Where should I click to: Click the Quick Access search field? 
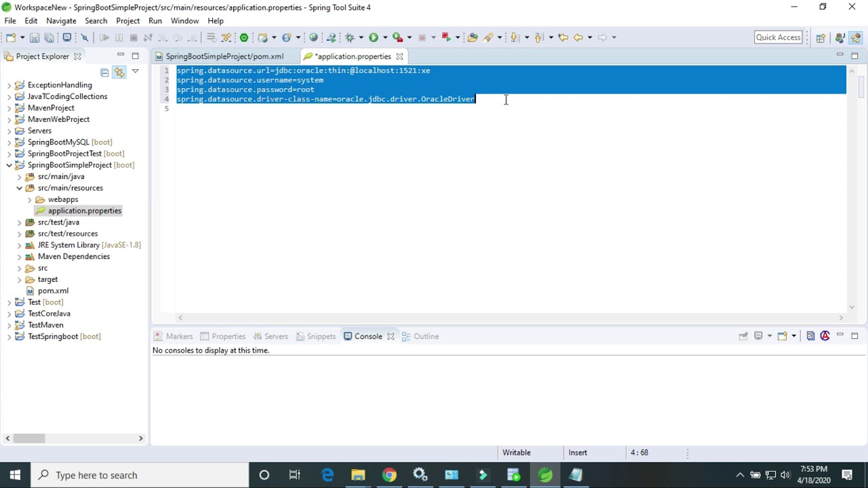tap(778, 37)
